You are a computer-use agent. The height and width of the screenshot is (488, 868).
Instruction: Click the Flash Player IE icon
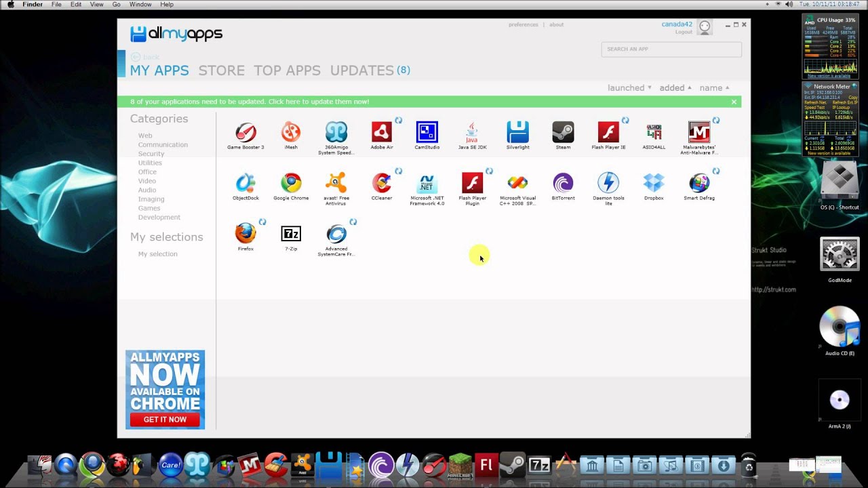tap(608, 132)
